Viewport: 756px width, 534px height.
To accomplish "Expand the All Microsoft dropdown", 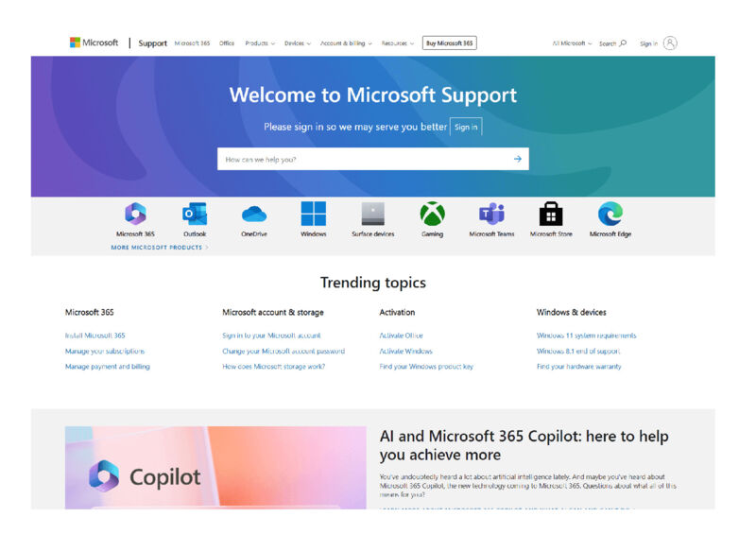I will tap(572, 43).
